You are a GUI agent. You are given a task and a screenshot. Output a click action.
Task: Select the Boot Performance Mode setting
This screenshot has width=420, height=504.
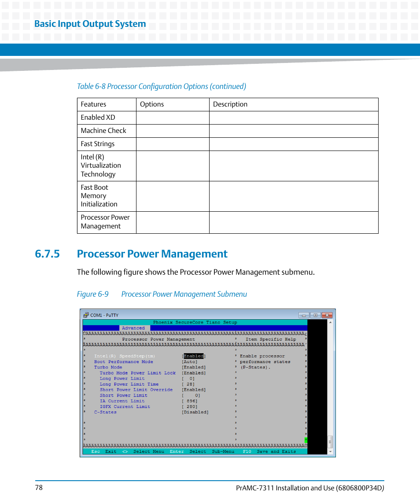(124, 362)
